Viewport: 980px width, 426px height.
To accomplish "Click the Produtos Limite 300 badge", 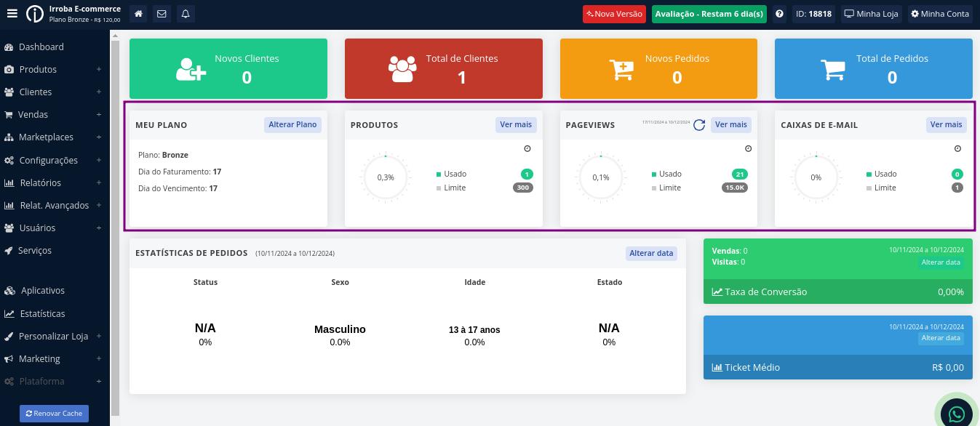I will tap(523, 188).
